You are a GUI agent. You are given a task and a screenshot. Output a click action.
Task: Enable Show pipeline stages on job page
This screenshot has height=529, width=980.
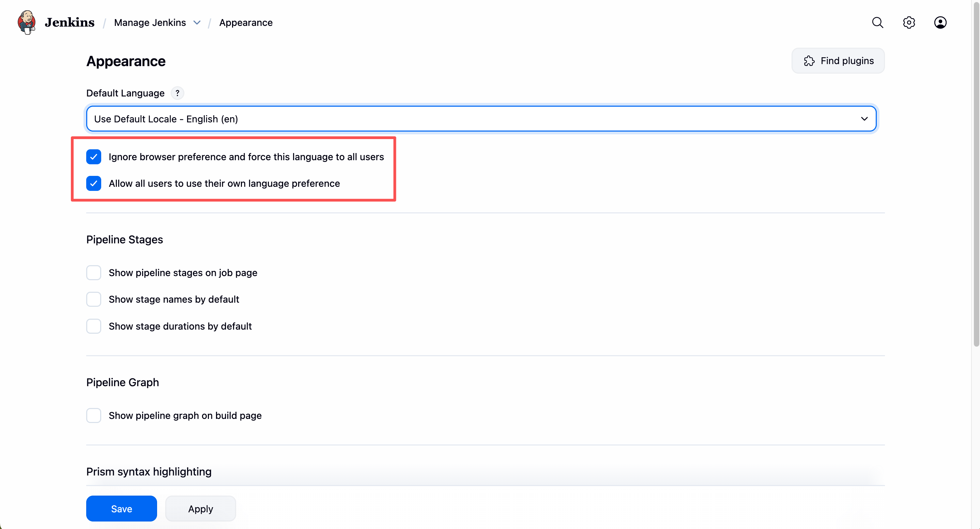(x=94, y=273)
